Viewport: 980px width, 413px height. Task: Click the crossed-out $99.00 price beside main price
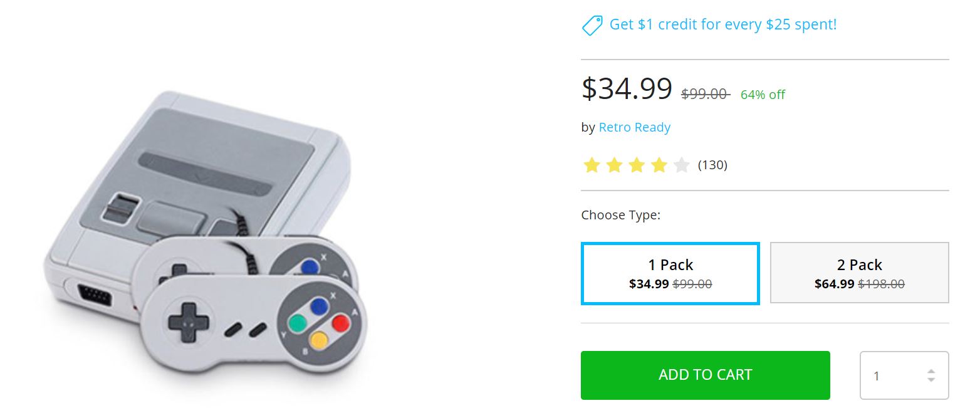[x=705, y=94]
